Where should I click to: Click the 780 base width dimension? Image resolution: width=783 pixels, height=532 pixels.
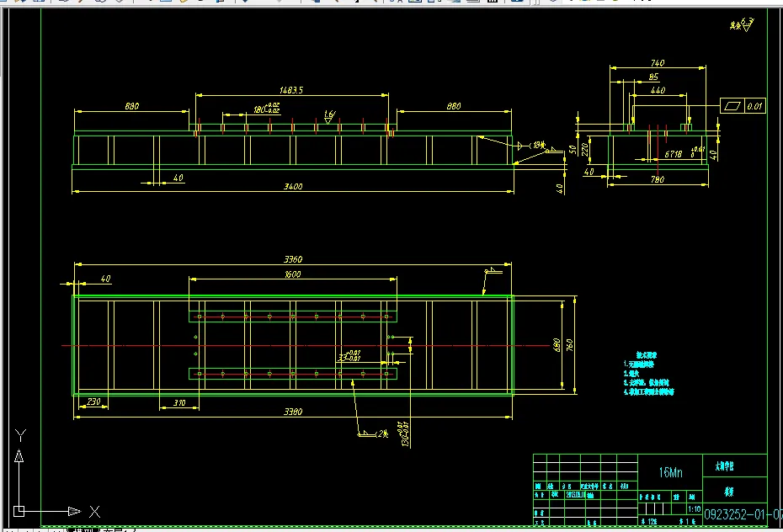click(658, 179)
